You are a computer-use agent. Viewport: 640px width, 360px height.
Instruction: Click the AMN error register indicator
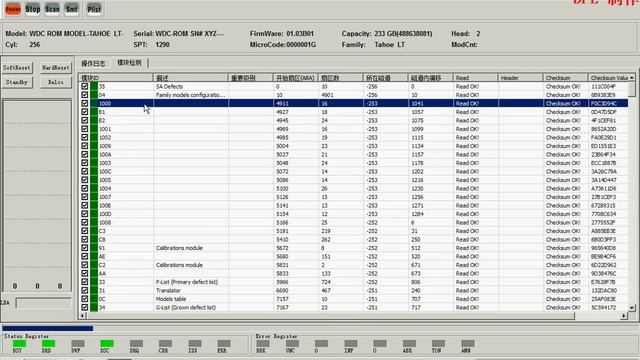468,344
